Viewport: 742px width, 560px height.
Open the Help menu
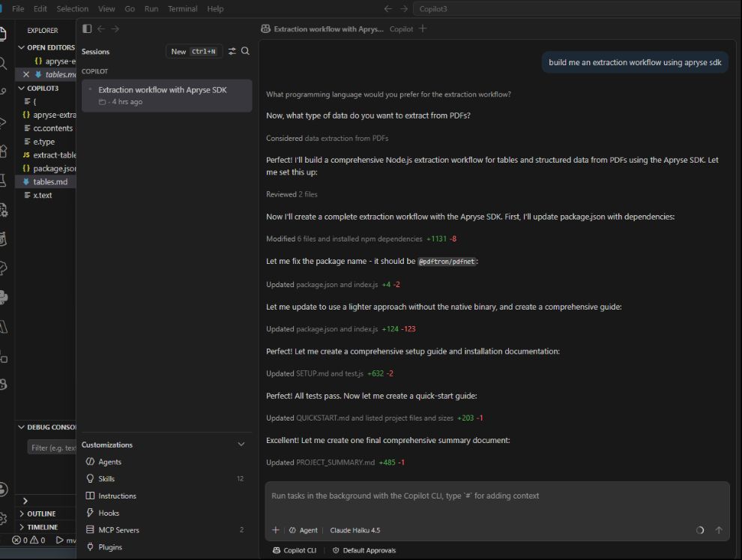coord(215,8)
